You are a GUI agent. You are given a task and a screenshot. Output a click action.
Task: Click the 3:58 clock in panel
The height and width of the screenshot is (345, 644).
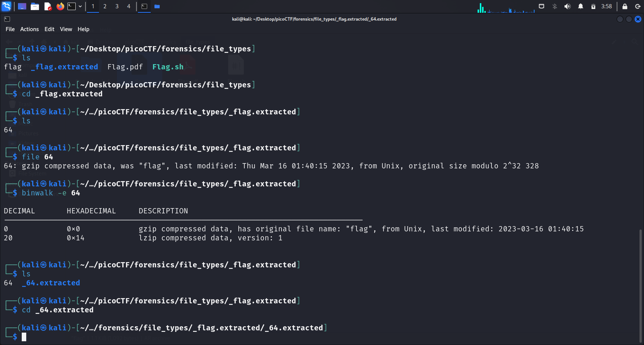coord(606,6)
